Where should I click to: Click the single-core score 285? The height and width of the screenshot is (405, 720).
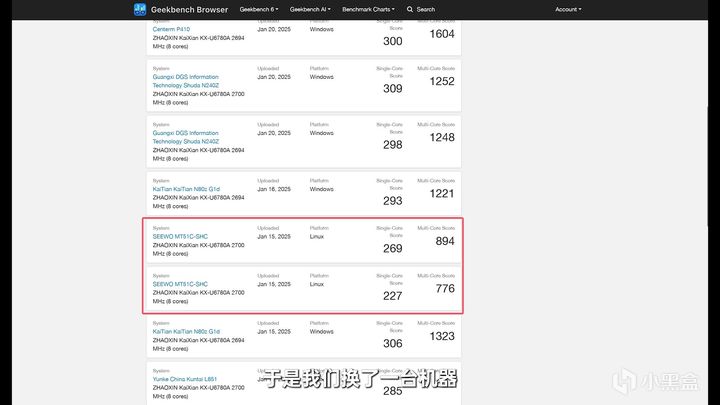[x=393, y=391]
